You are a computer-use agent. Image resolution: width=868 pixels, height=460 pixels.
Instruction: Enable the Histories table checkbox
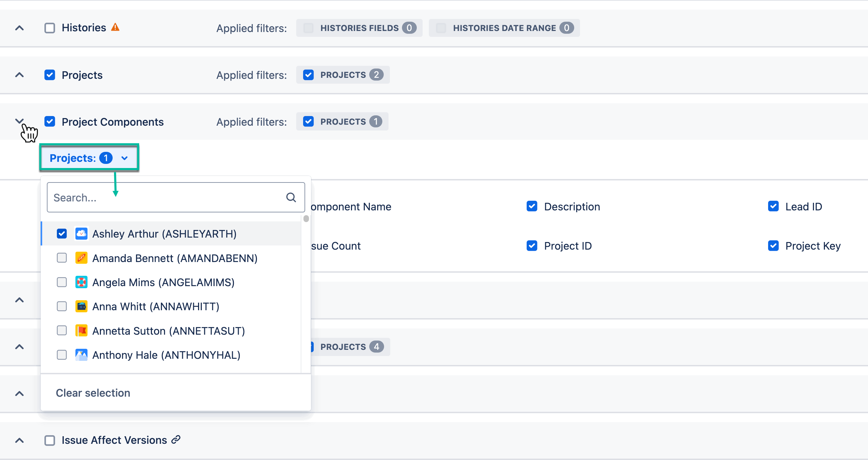(x=50, y=28)
